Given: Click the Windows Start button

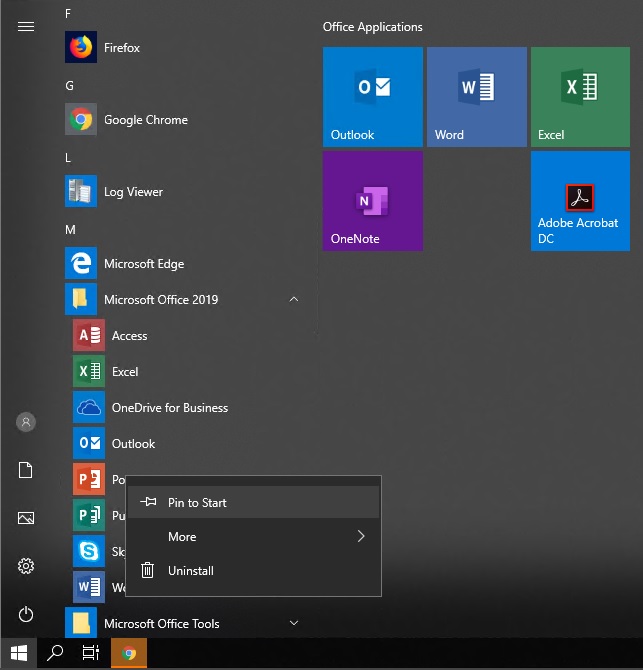Looking at the screenshot, I should 19,653.
